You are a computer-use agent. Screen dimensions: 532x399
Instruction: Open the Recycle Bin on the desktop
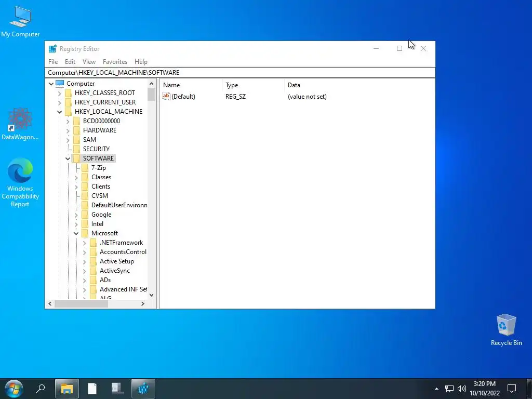(x=506, y=330)
